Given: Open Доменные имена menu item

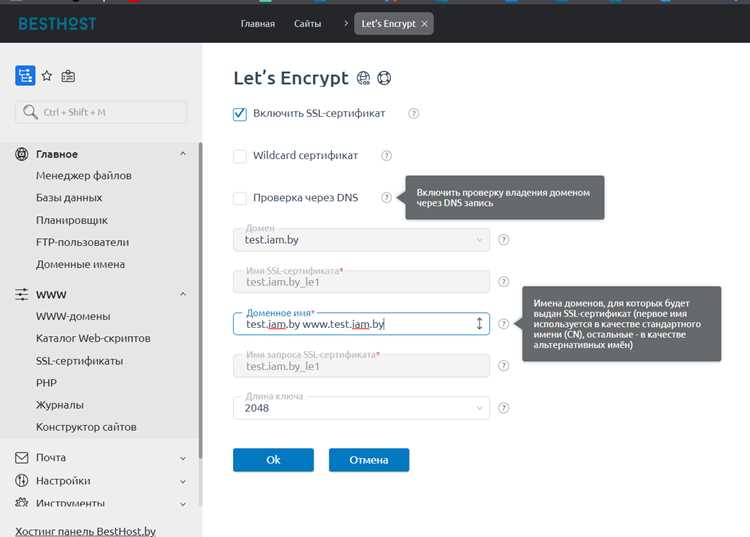Looking at the screenshot, I should pos(80,264).
